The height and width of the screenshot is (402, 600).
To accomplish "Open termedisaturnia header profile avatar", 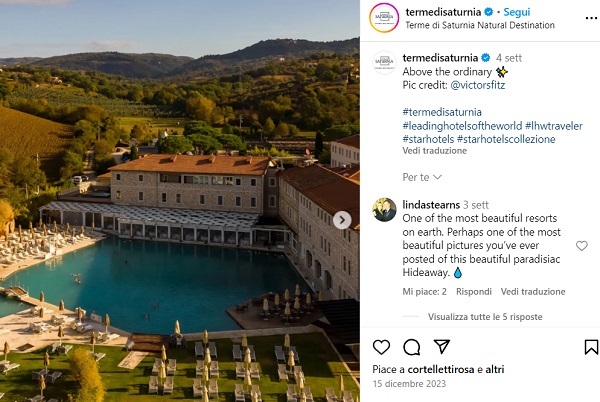I will click(x=384, y=18).
